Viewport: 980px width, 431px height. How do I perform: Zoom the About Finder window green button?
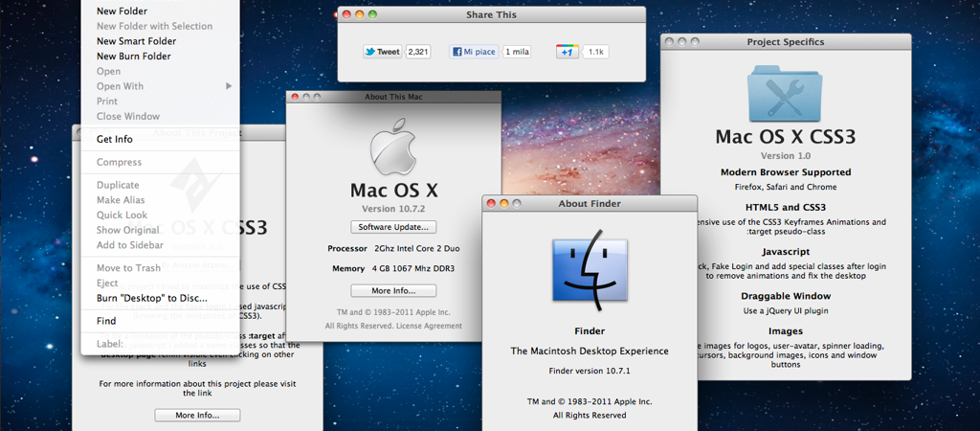[x=519, y=203]
